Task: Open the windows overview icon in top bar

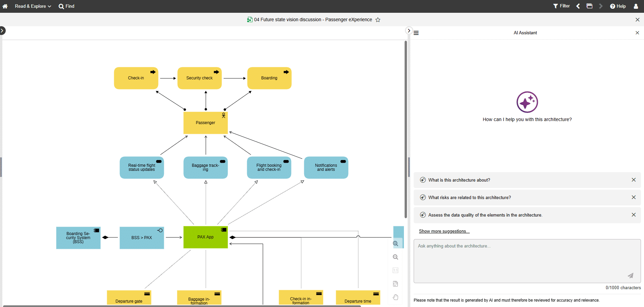Action: pos(589,6)
